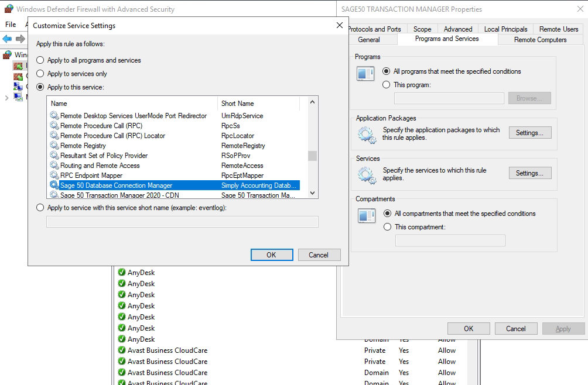Screen dimensions: 588x385
Task: Select the 'This program' radio button
Action: (387, 85)
